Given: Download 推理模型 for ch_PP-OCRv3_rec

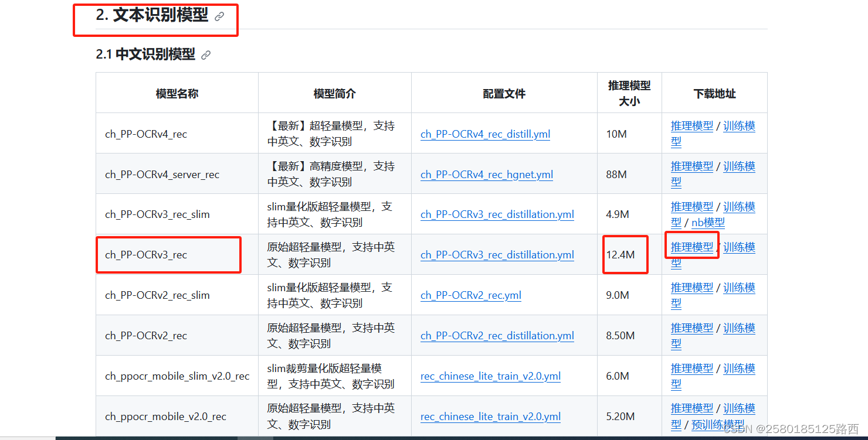Looking at the screenshot, I should tap(692, 247).
